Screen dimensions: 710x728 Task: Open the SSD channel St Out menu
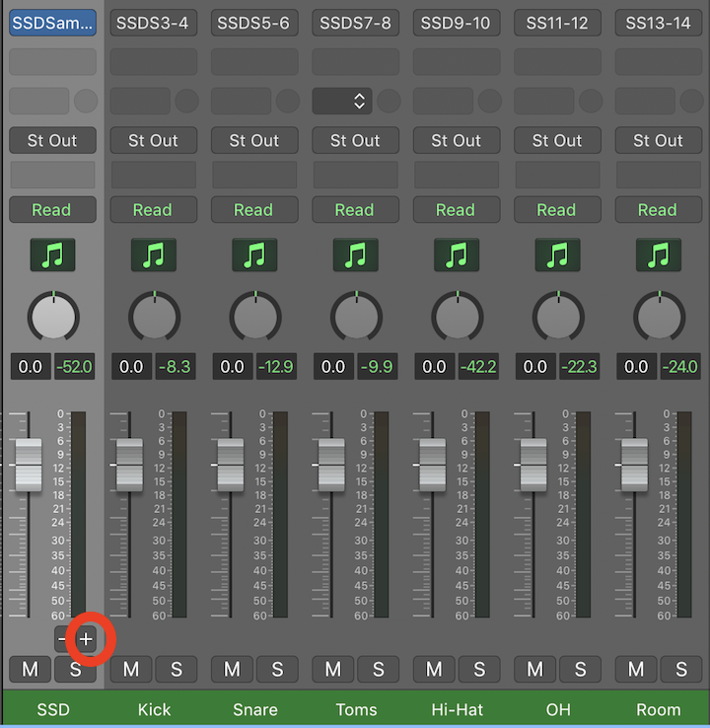[x=52, y=140]
